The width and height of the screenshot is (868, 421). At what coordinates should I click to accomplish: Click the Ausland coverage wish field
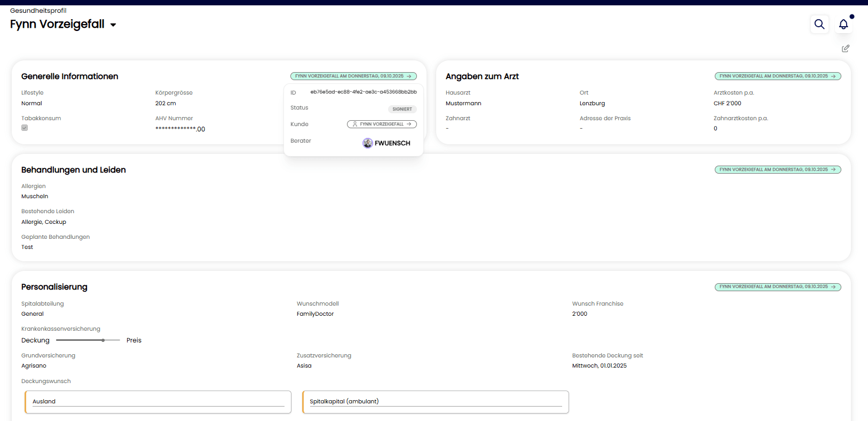[x=158, y=402]
